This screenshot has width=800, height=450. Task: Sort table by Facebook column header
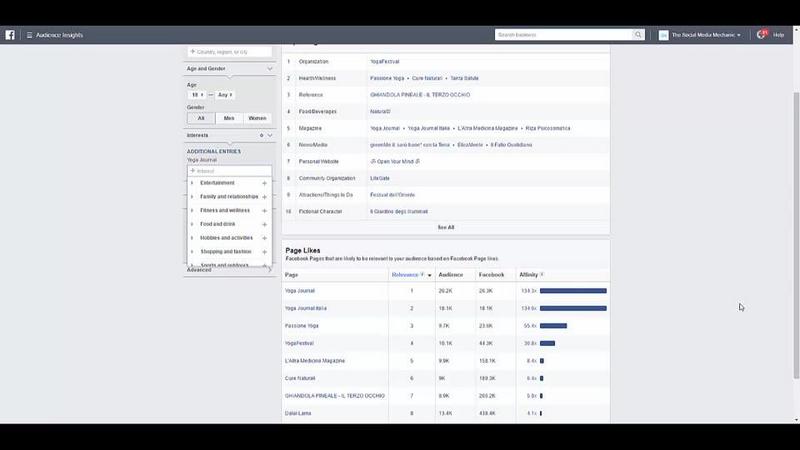(491, 275)
